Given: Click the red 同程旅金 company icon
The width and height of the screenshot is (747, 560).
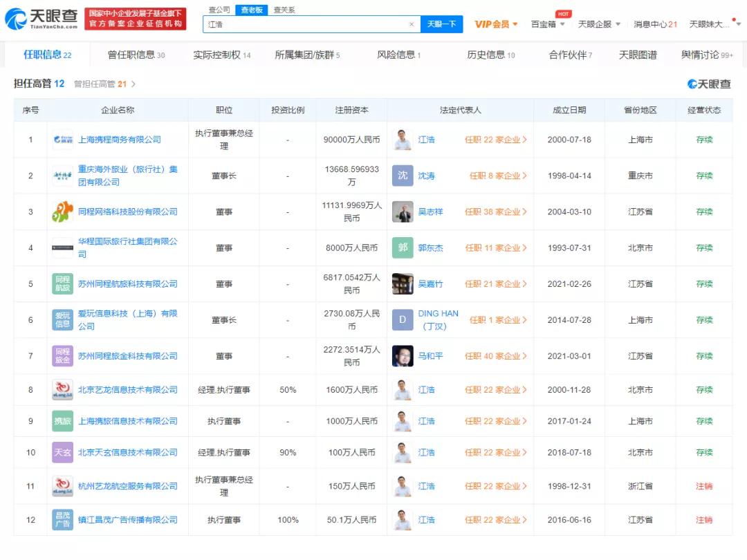Looking at the screenshot, I should tap(62, 355).
